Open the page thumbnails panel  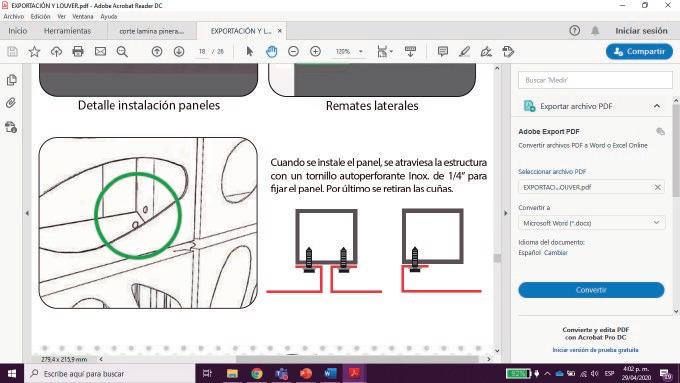tap(12, 80)
